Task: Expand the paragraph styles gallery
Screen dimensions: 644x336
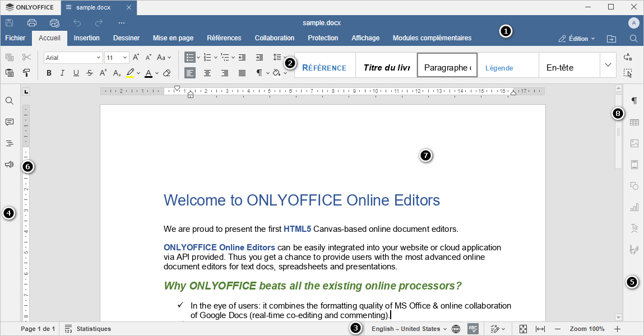Action: [608, 65]
